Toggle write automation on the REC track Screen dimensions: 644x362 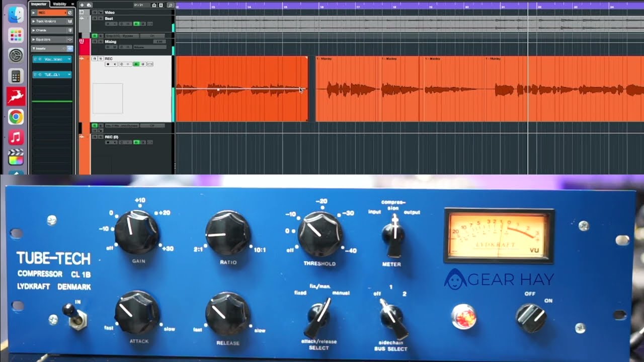[143, 64]
